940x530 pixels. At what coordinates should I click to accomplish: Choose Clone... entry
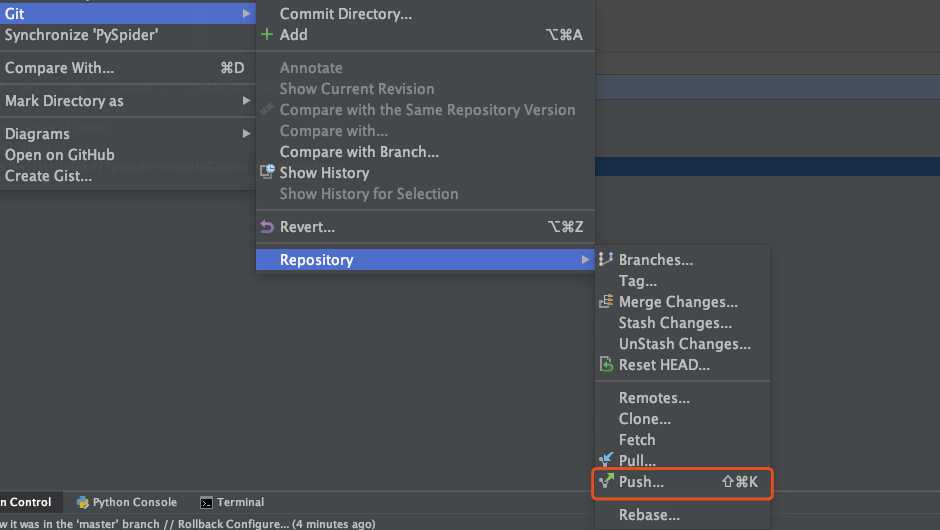(644, 419)
